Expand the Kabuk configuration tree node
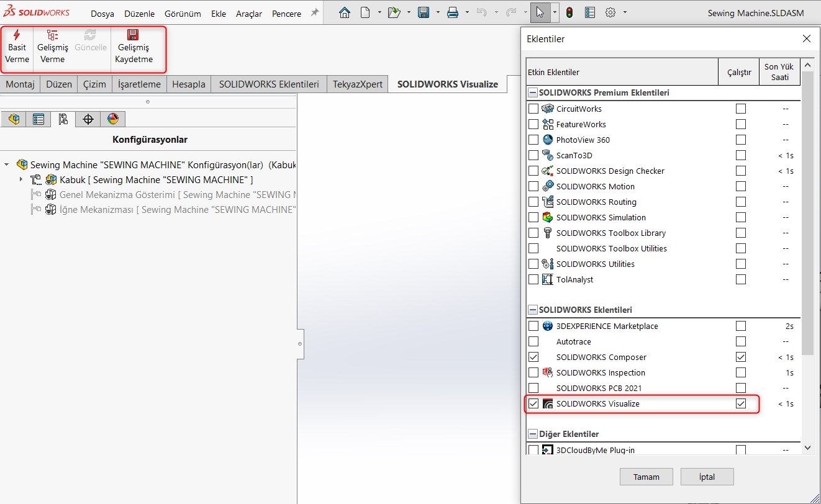Screen dimensions: 821x504 tap(21, 180)
